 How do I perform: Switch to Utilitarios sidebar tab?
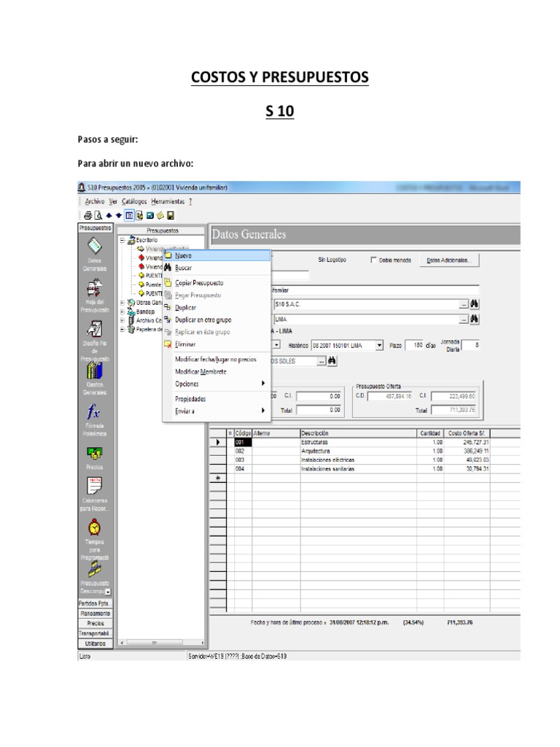tap(95, 643)
